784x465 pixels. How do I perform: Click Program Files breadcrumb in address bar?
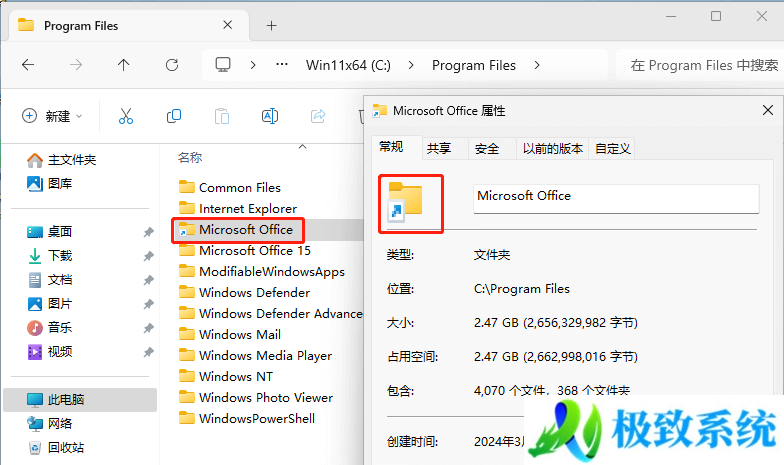click(474, 65)
